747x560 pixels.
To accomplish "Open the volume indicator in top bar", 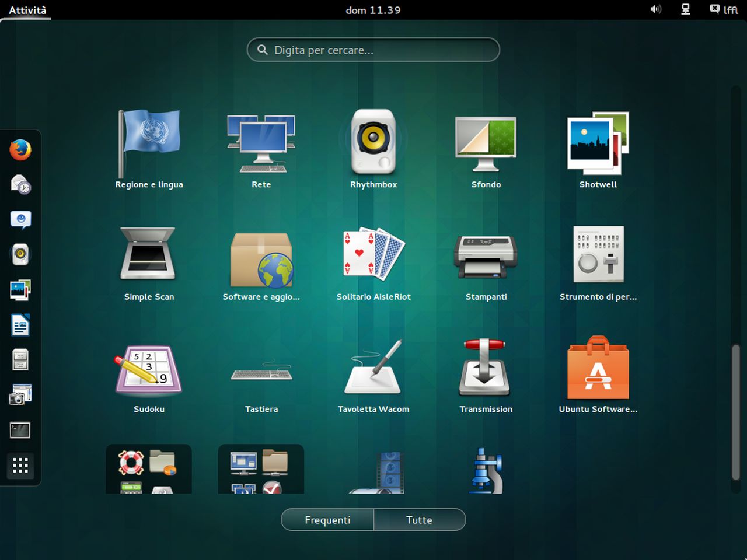I will (656, 9).
